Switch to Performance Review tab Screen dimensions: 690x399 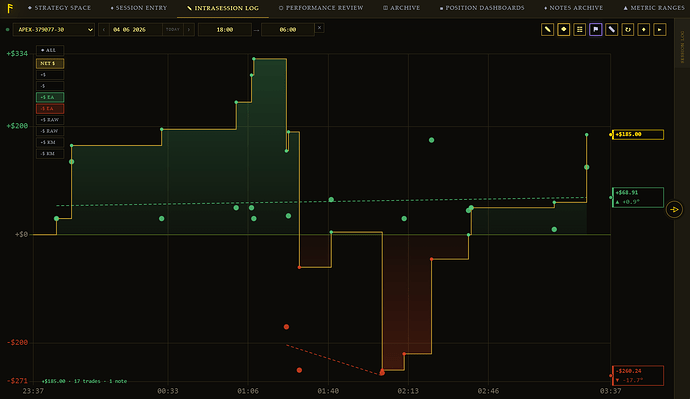click(x=321, y=8)
